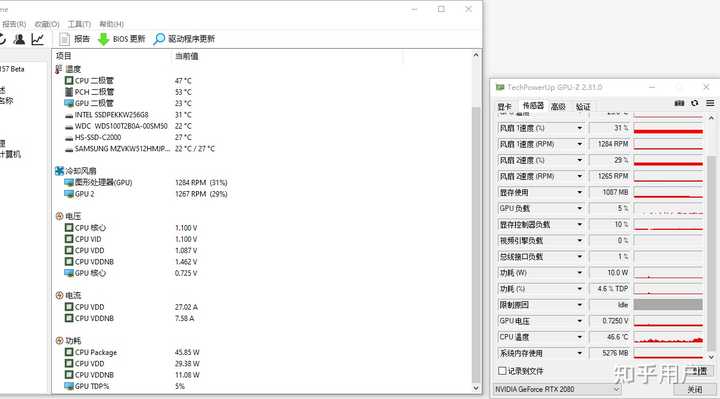Open the GPU 负载 sensor dropdown

coord(580,209)
